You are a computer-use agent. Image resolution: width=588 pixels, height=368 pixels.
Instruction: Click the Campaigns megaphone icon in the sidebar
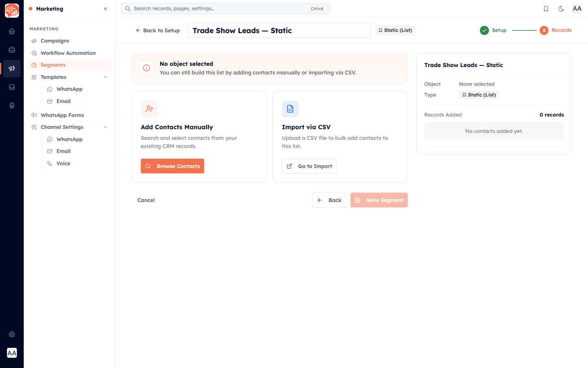tap(34, 41)
